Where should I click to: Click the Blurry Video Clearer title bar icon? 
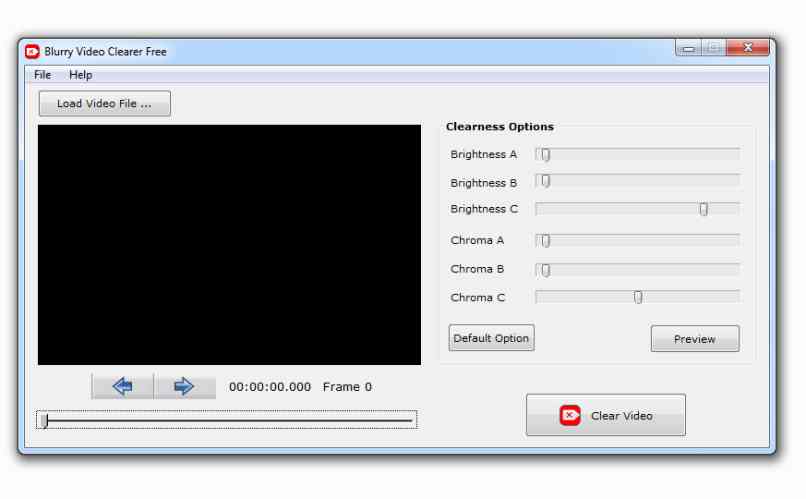pyautogui.click(x=32, y=51)
